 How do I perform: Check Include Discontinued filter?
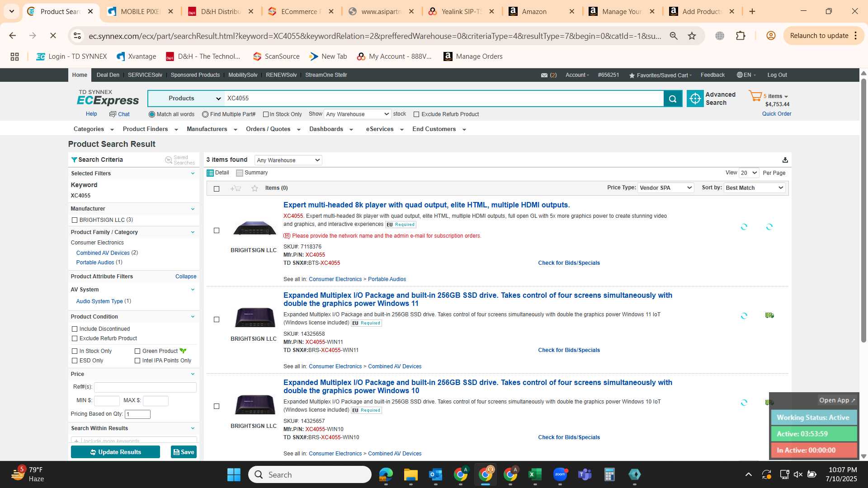[75, 329]
